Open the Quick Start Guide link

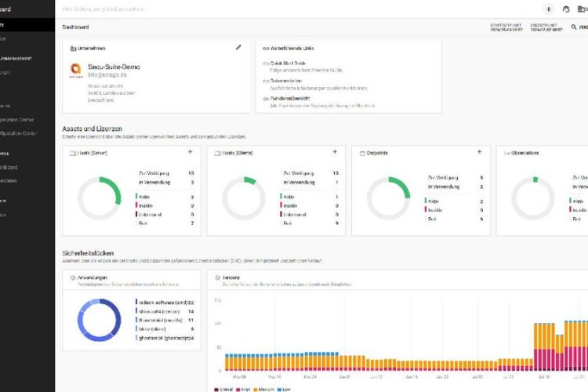click(x=288, y=63)
